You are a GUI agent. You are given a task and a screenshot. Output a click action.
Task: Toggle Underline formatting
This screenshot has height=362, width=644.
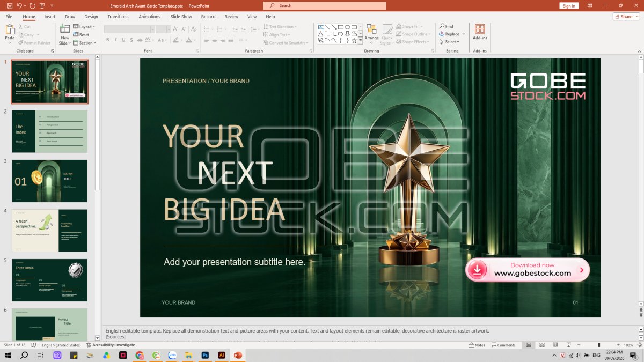(x=123, y=40)
